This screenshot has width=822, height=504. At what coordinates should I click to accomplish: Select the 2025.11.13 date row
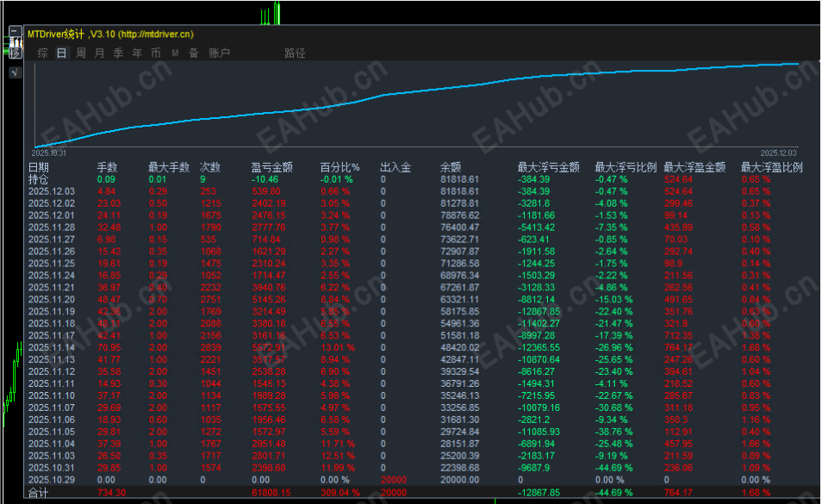coord(52,359)
